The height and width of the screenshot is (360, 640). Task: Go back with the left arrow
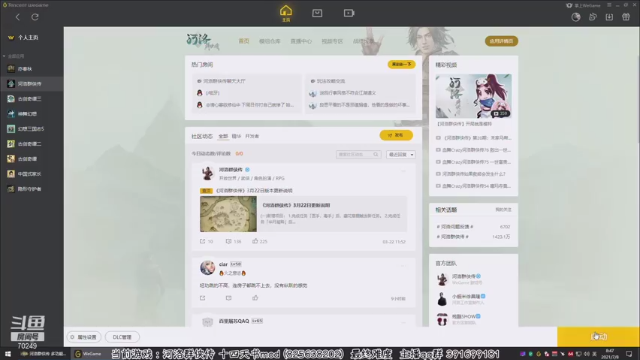click(18, 17)
